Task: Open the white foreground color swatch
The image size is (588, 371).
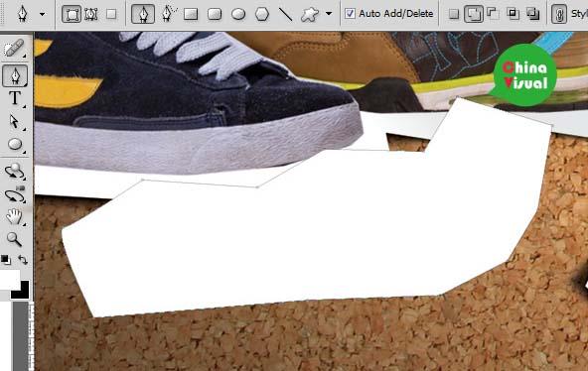Action: point(9,279)
